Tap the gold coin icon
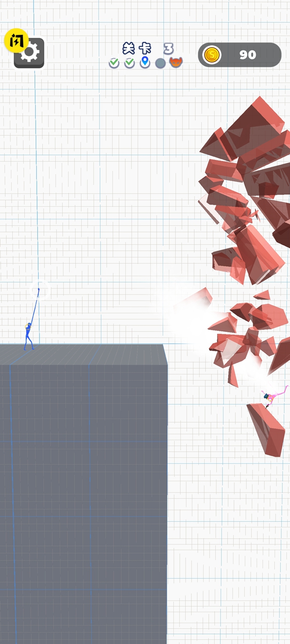Image resolution: width=290 pixels, height=644 pixels. point(211,55)
